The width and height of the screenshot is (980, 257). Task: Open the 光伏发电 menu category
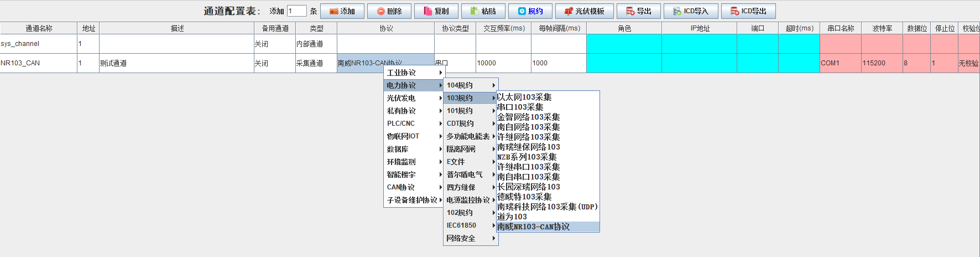pyautogui.click(x=413, y=98)
